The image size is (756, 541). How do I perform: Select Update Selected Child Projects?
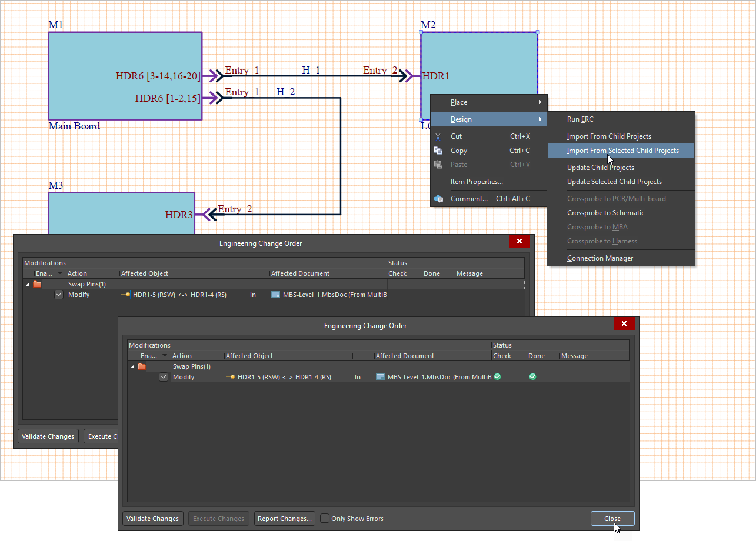[x=614, y=182]
